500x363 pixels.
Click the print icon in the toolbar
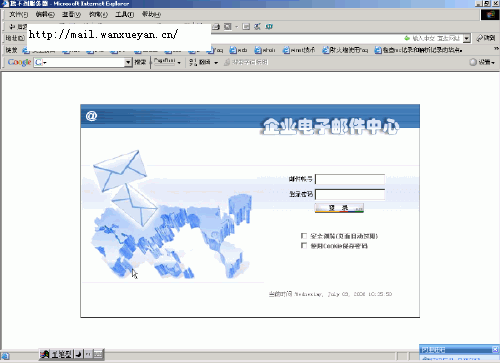[x=216, y=27]
